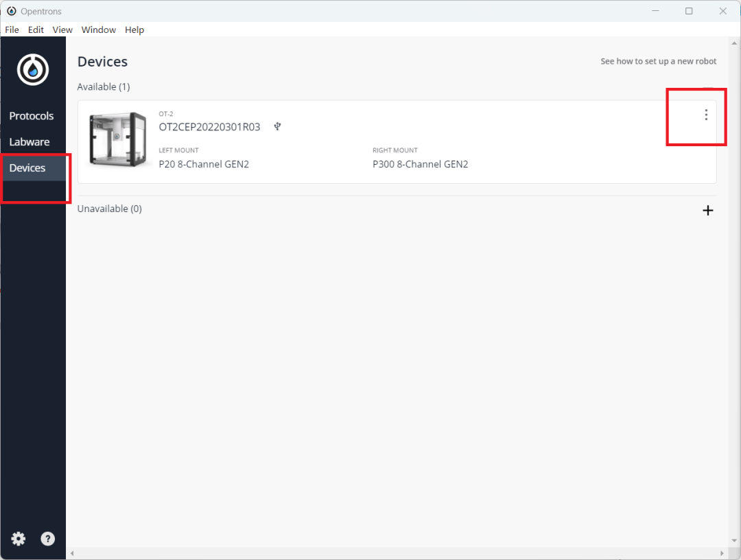Click the vertical scrollbar down arrow
The image size is (741, 560).
[x=734, y=540]
